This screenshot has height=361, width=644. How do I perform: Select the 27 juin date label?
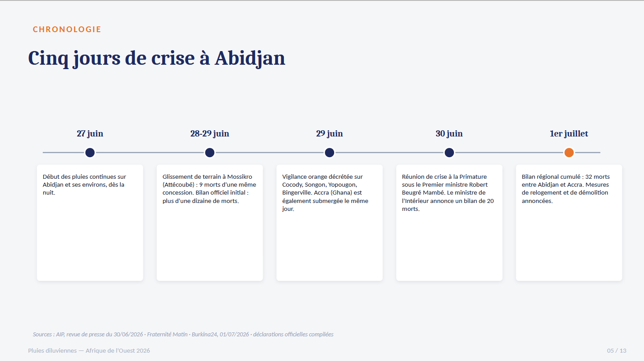(x=90, y=133)
